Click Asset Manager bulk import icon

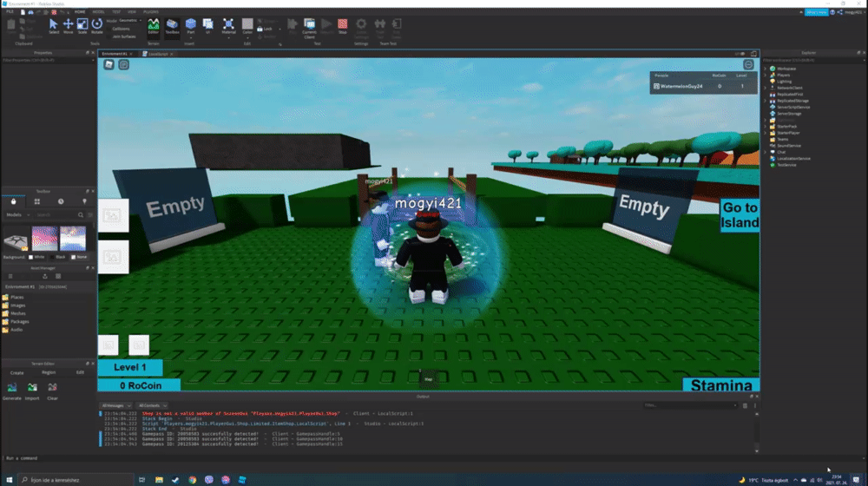(x=45, y=276)
